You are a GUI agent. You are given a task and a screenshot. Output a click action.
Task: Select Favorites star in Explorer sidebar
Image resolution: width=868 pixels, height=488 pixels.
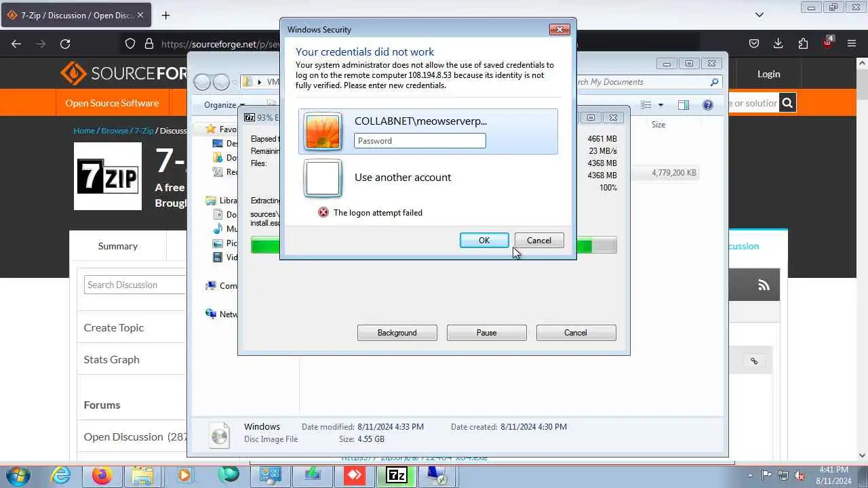pos(211,129)
